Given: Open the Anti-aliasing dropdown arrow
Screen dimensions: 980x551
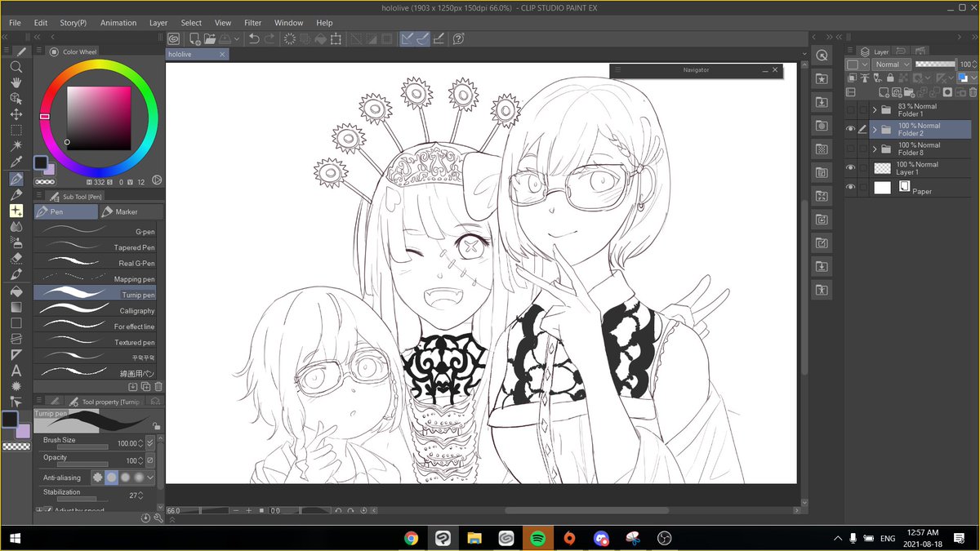Looking at the screenshot, I should (x=150, y=478).
